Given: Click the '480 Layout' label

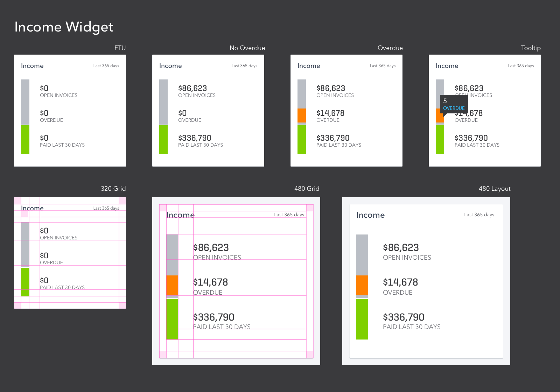Looking at the screenshot, I should (495, 189).
